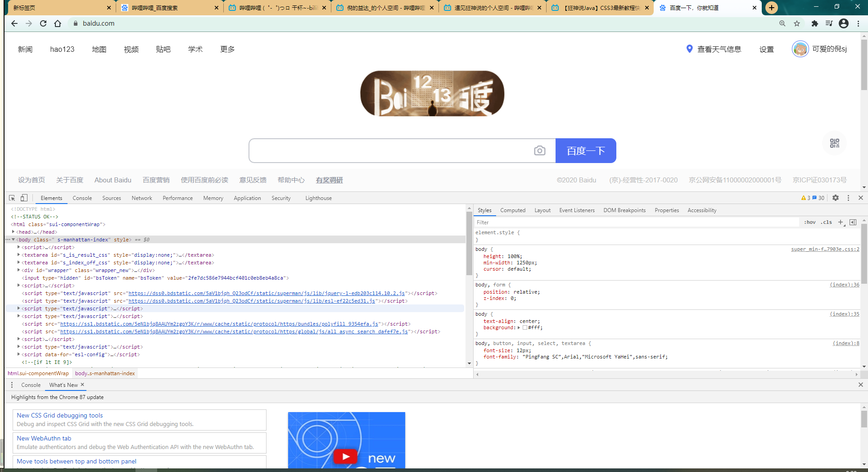Open the New WebAuthn tab link
The height and width of the screenshot is (472, 868).
pyautogui.click(x=44, y=438)
